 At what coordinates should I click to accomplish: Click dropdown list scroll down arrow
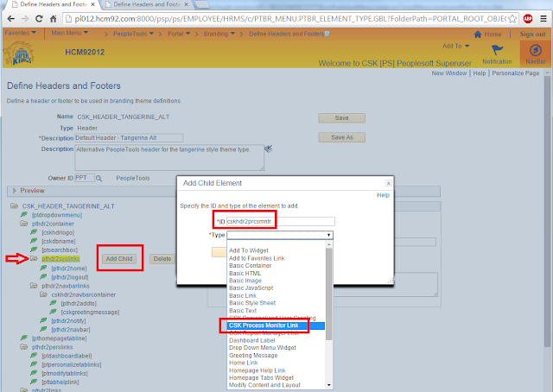(x=328, y=385)
